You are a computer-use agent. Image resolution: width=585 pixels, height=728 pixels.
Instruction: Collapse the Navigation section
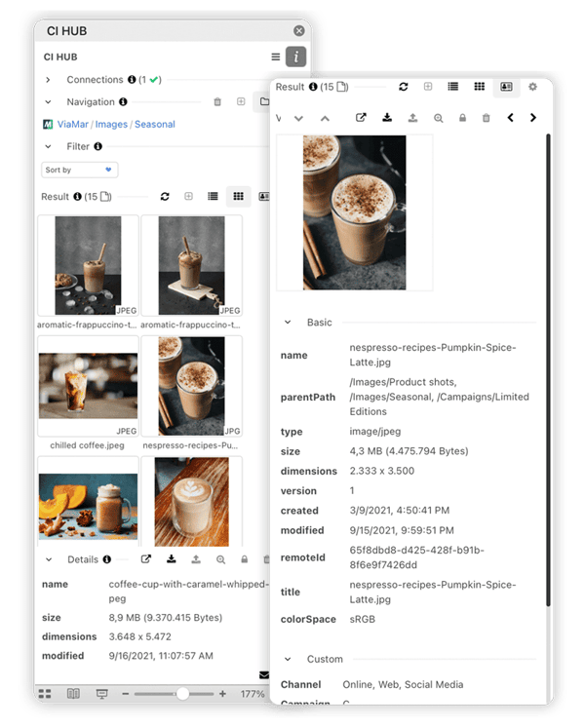[48, 101]
